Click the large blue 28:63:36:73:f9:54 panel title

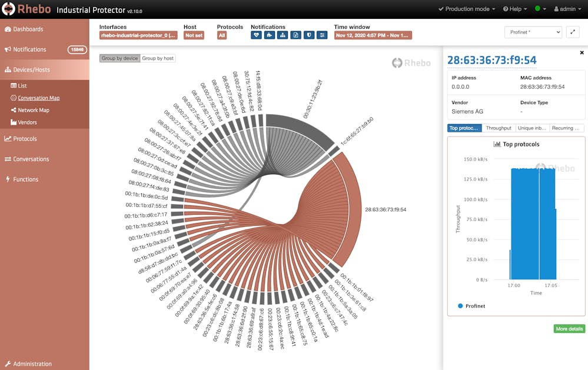492,60
